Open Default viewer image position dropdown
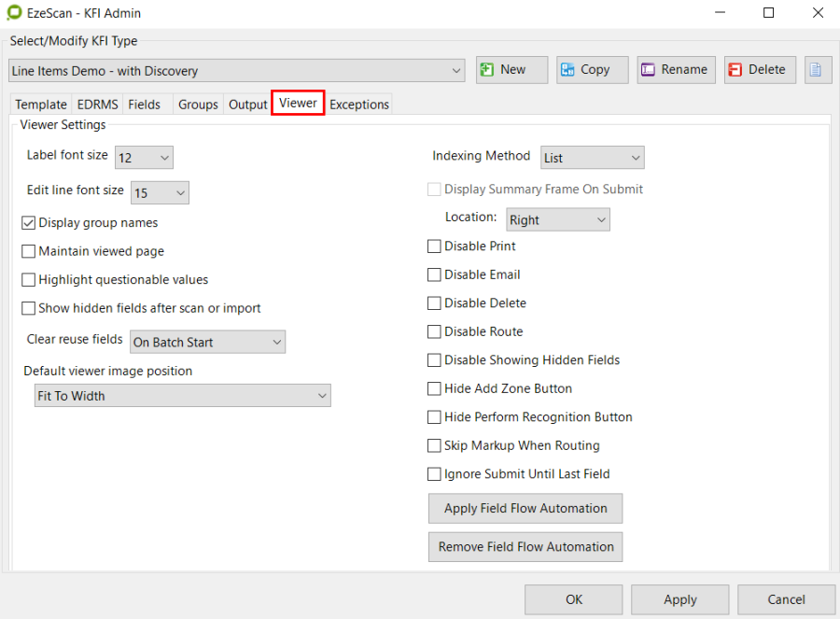The width and height of the screenshot is (840, 619). (x=182, y=396)
